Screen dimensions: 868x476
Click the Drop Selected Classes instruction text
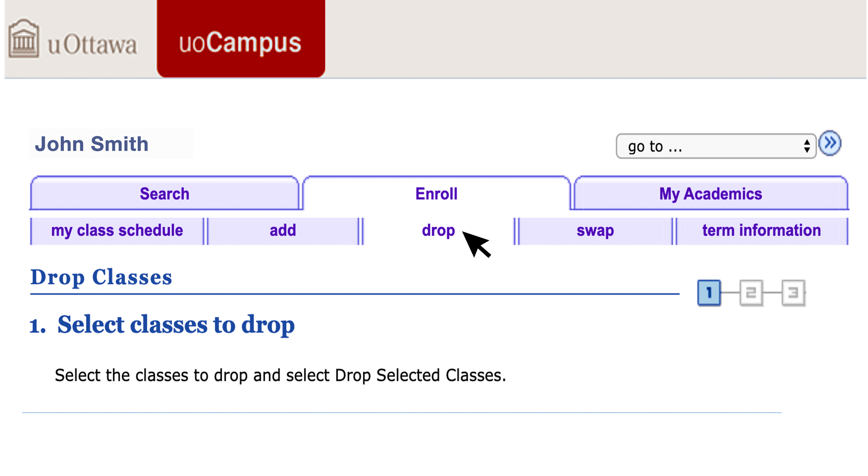[281, 375]
